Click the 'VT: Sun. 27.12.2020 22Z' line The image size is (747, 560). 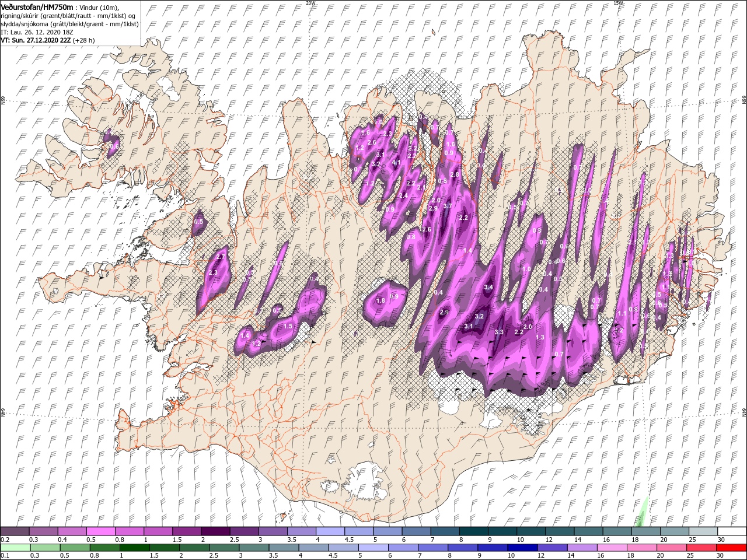click(x=48, y=40)
